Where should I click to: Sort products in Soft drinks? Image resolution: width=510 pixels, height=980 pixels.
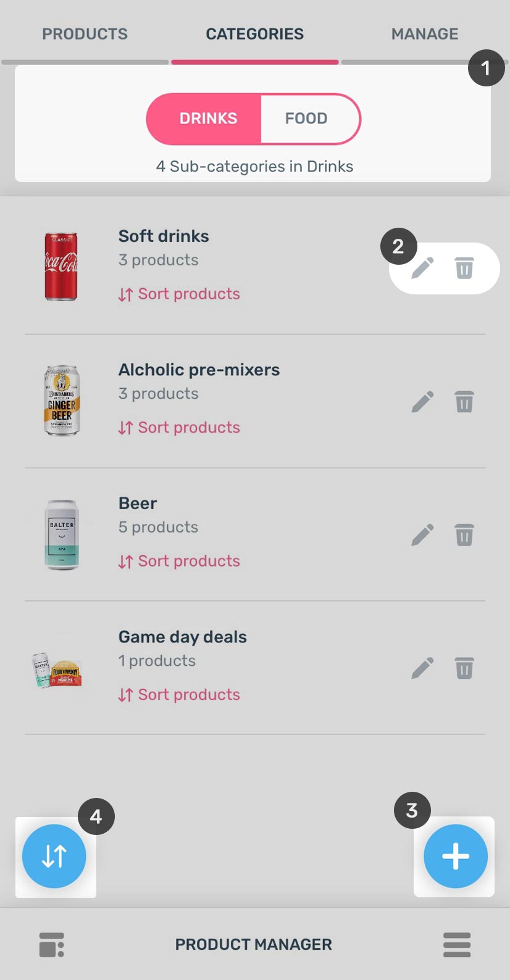179,294
